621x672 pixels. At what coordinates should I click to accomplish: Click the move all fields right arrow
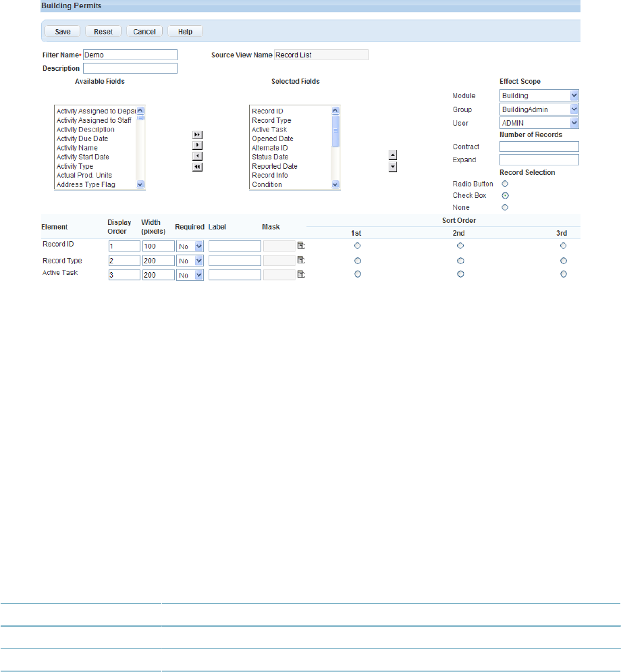(x=197, y=134)
